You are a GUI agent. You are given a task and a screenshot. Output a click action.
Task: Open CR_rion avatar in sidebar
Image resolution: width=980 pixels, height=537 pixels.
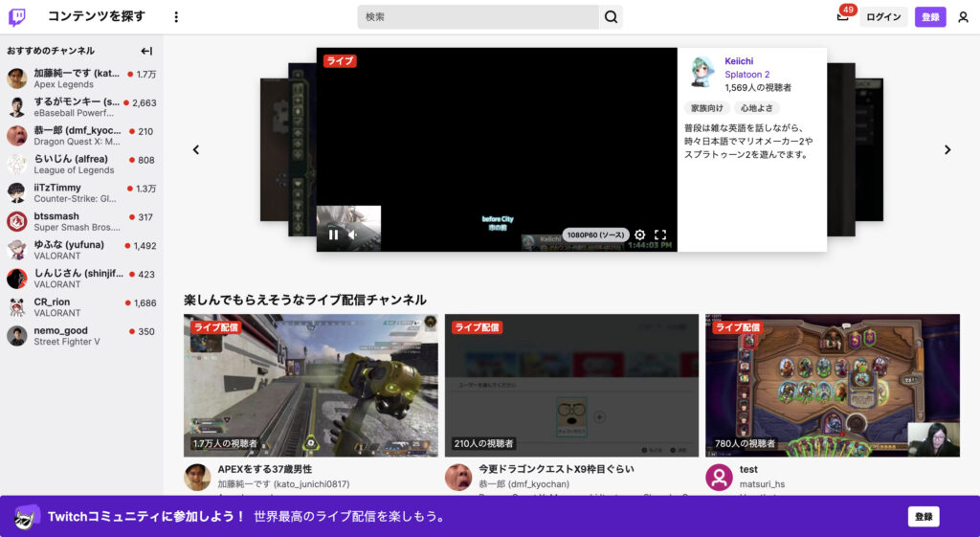pos(17,307)
